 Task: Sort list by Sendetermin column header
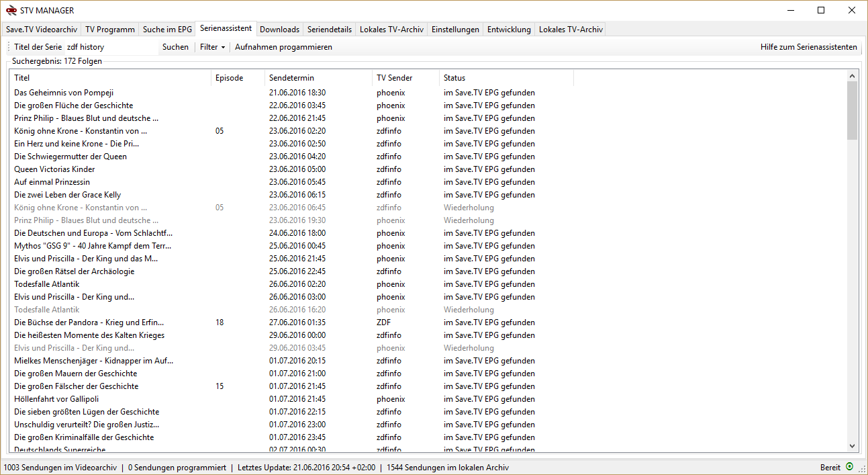coord(291,78)
